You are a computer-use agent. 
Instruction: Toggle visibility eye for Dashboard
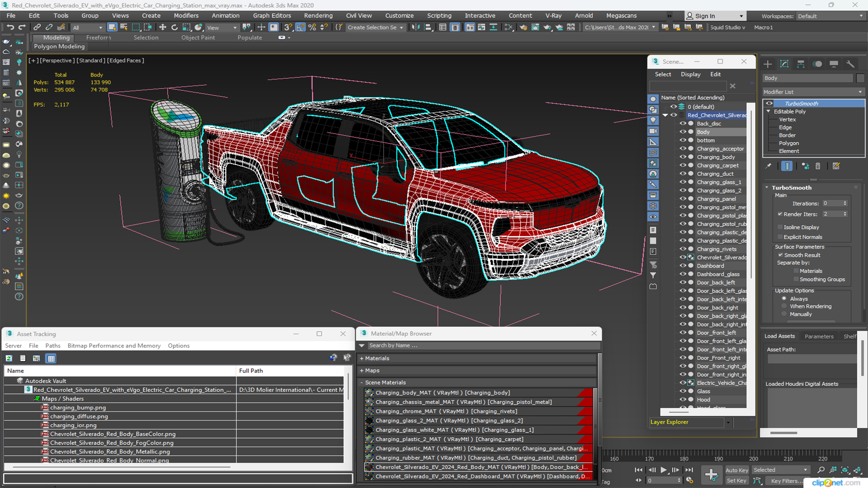[683, 266]
